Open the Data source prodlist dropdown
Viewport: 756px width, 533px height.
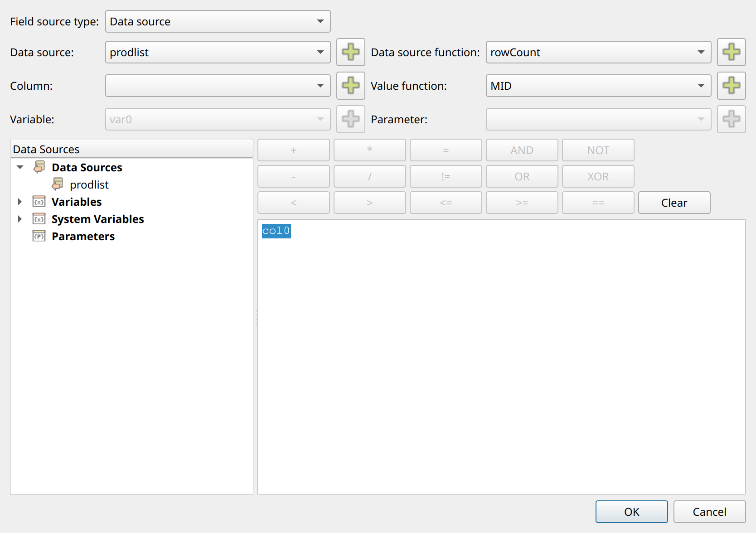pyautogui.click(x=218, y=52)
